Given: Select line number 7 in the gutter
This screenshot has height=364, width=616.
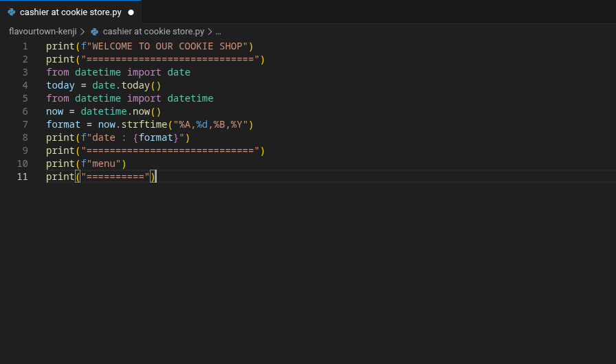Looking at the screenshot, I should 25,124.
